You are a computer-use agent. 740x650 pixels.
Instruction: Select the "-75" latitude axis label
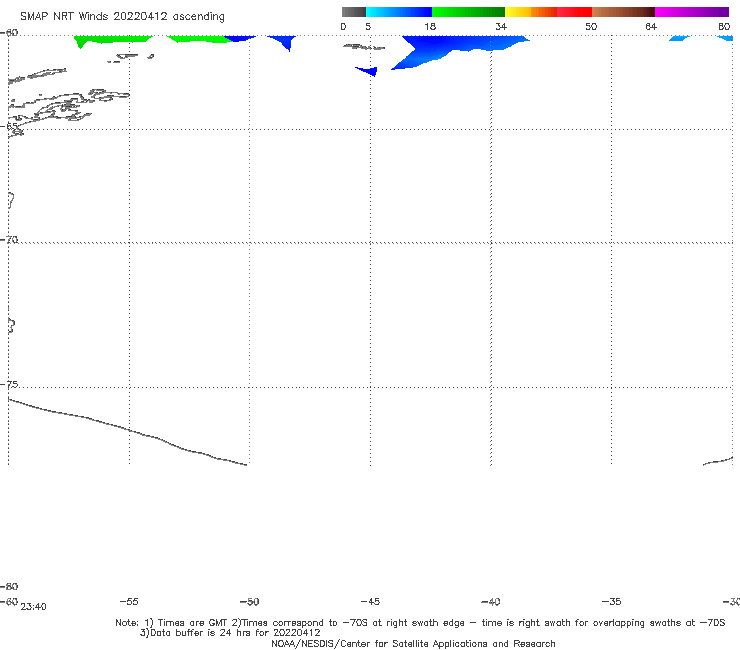(9, 384)
